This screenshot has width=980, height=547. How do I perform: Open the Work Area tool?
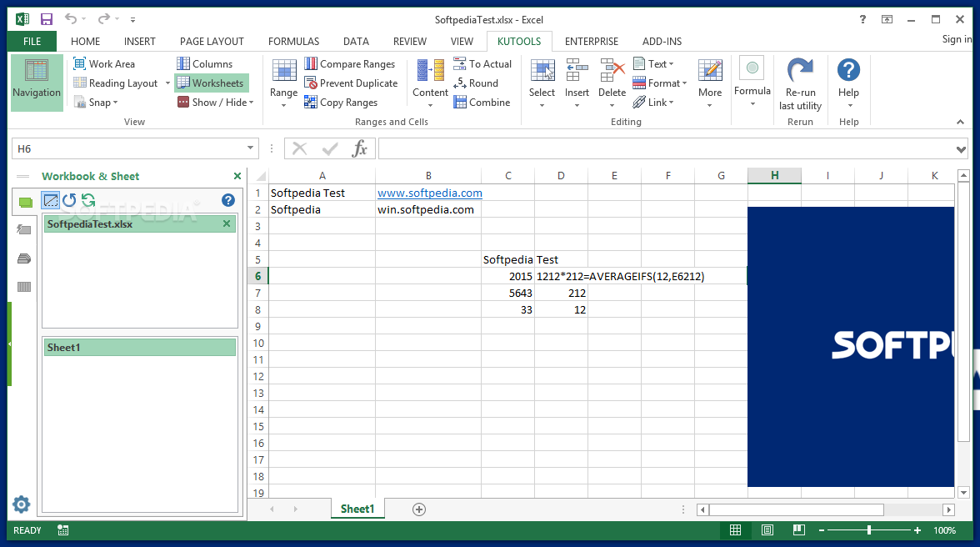[103, 63]
